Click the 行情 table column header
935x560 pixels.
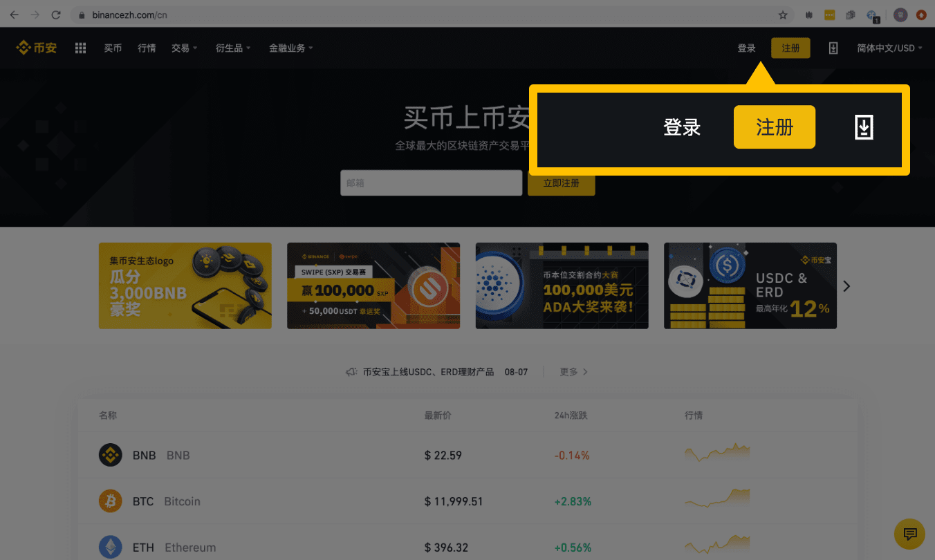click(x=694, y=416)
